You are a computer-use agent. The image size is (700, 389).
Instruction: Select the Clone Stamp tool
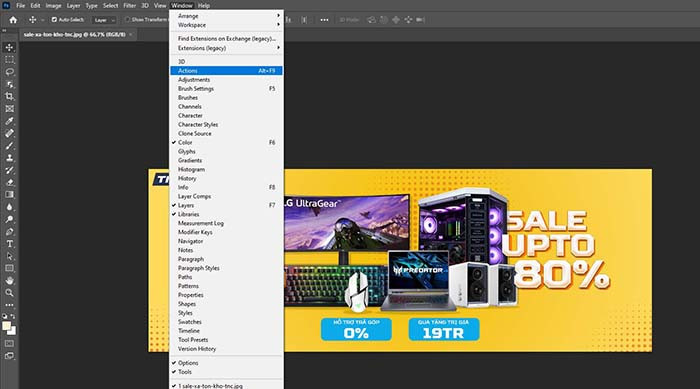coord(9,158)
